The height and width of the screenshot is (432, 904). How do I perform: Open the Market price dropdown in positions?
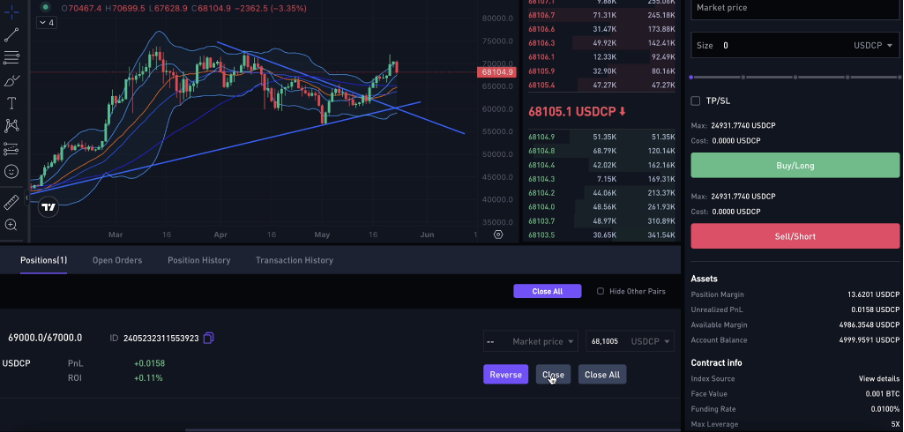click(x=531, y=342)
